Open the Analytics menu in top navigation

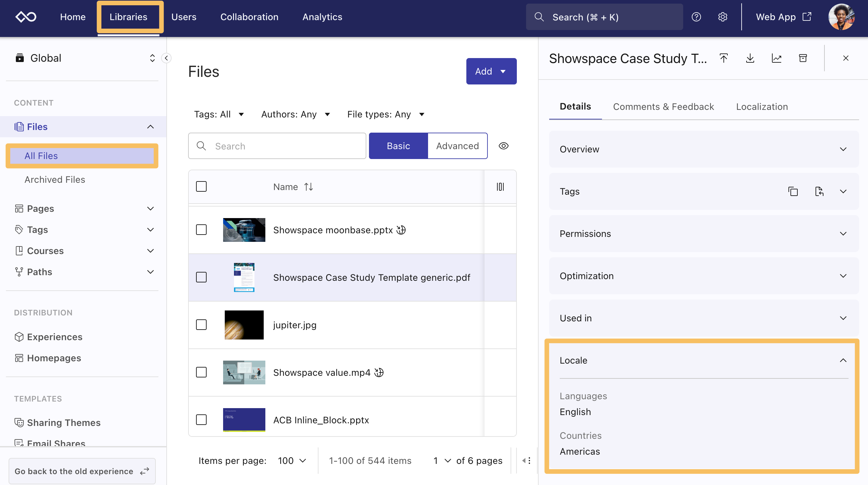tap(322, 17)
